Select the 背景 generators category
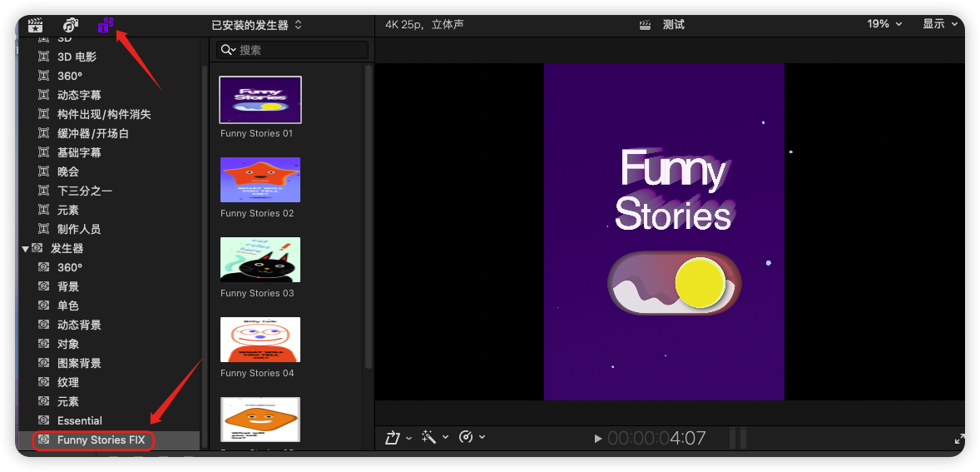 coord(68,287)
